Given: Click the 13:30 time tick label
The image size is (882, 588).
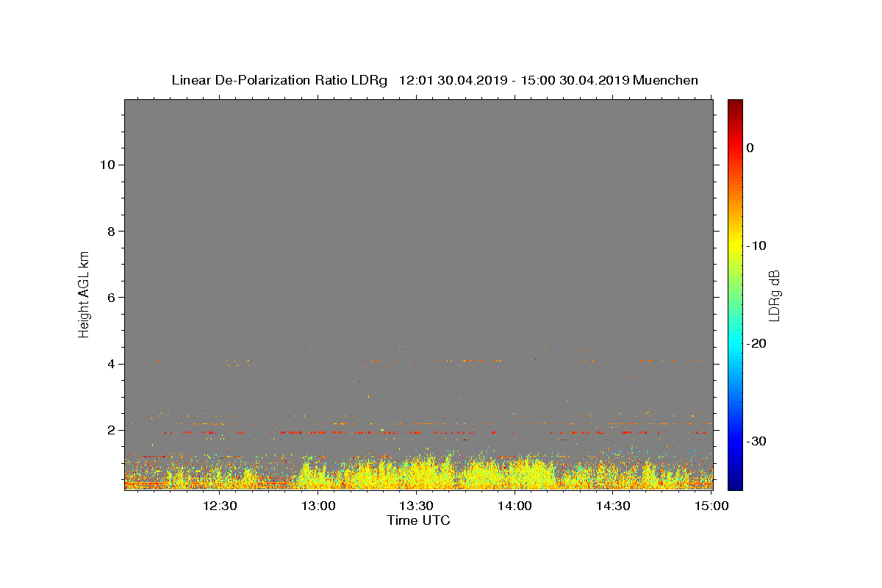Looking at the screenshot, I should coord(416,506).
